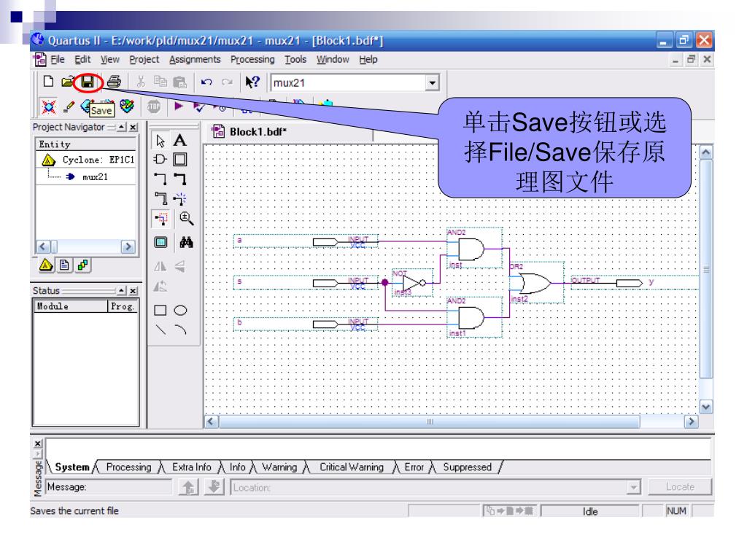Open the Hierarchy tab in Project Navigator
This screenshot has width=747, height=560.
(46, 265)
